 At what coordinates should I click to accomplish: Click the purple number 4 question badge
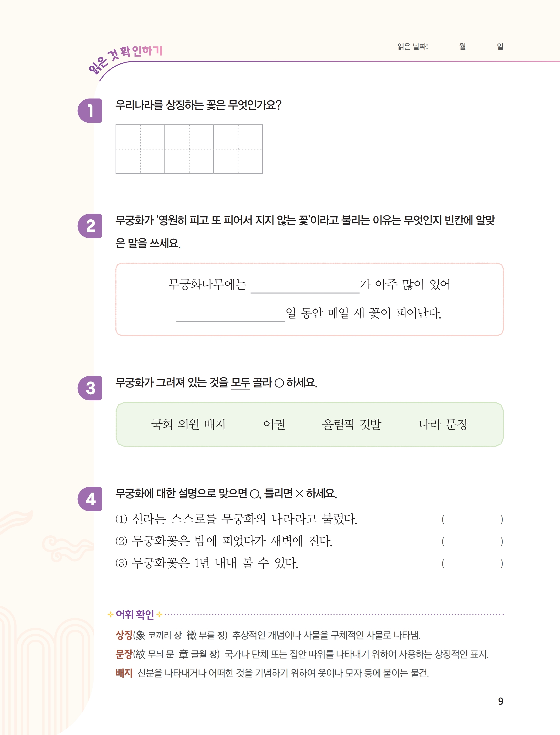90,499
